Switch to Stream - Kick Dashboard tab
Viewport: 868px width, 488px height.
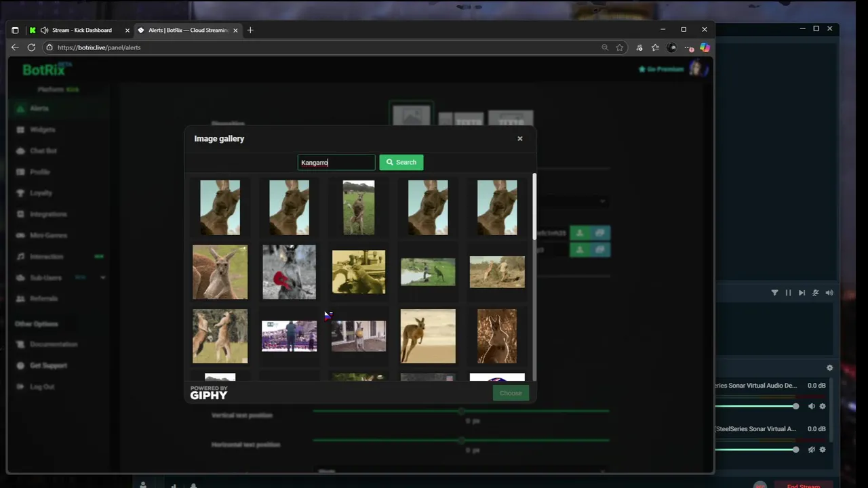click(x=81, y=30)
